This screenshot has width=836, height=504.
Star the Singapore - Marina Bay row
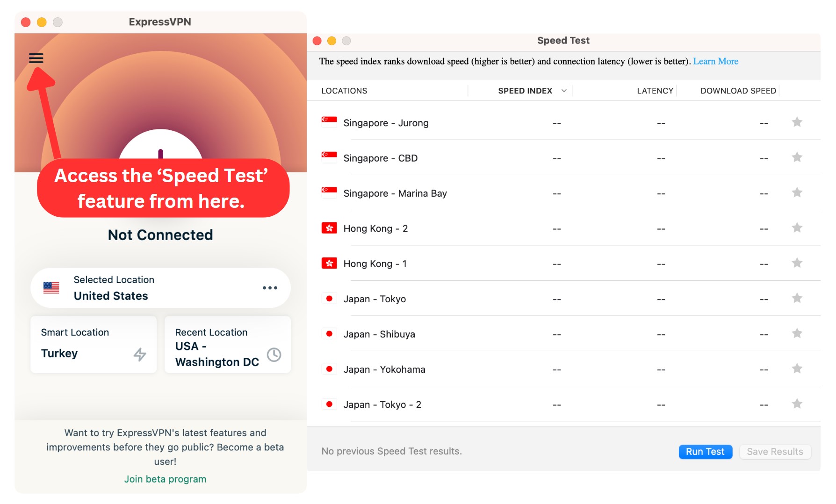point(797,192)
